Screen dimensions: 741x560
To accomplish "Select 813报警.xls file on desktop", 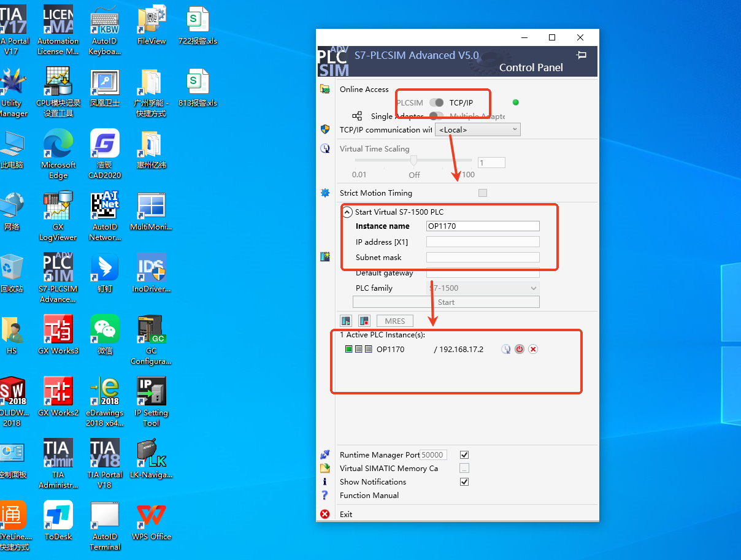I will tap(198, 86).
